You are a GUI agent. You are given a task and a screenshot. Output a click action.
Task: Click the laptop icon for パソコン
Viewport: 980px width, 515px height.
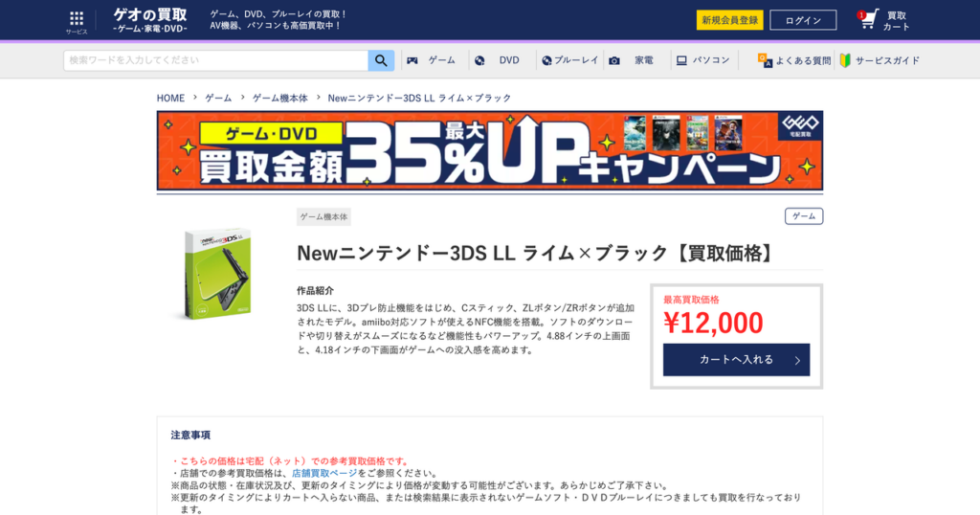pos(681,60)
